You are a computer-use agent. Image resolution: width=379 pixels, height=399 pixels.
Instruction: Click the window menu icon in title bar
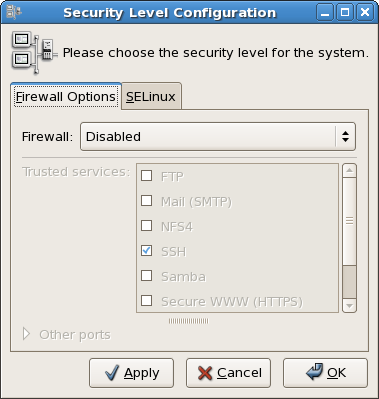tap(13, 12)
